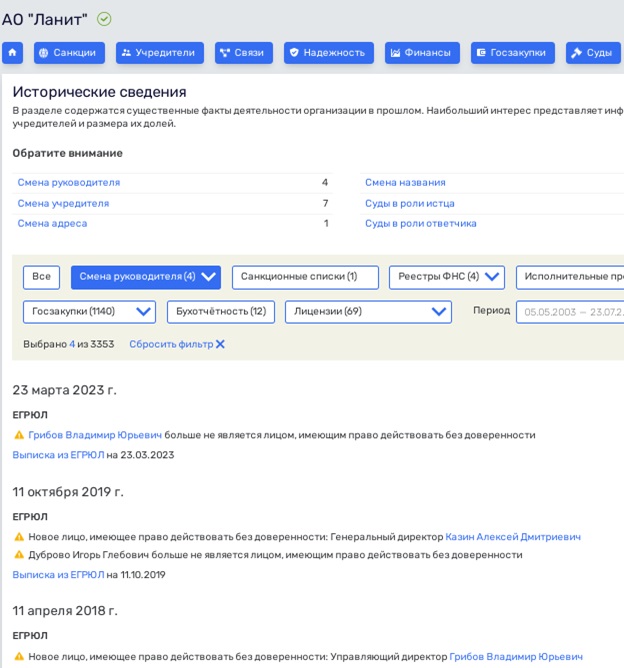Click the date heading 23 марта 2023 г.
Screen dimensions: 624x668
[64, 390]
